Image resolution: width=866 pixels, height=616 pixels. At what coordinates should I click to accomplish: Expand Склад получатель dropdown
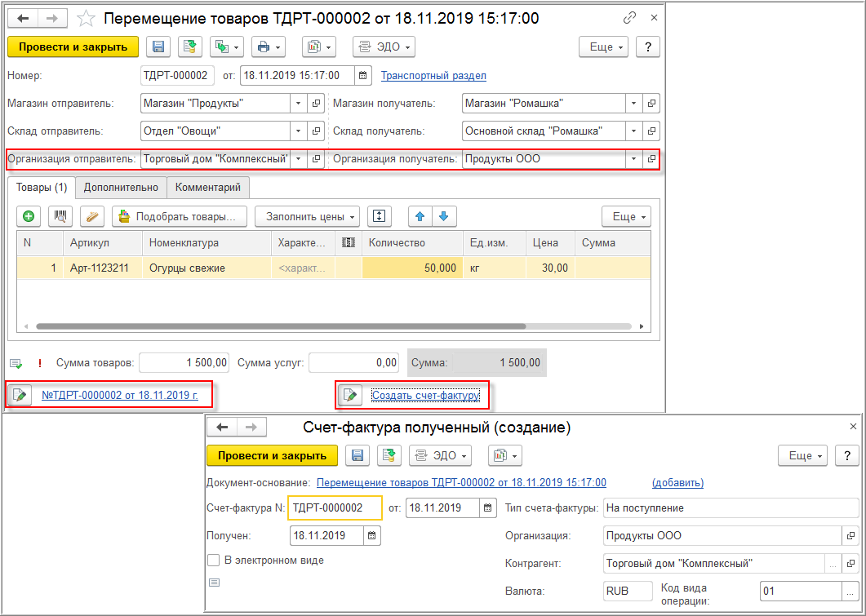(634, 131)
